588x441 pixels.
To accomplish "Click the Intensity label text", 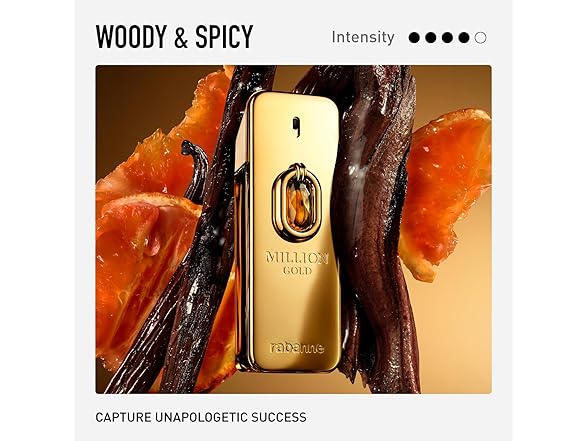I will (363, 37).
